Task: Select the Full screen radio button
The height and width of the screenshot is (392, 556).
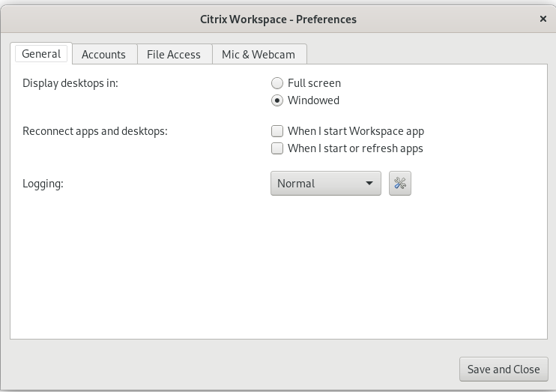Action: [277, 83]
